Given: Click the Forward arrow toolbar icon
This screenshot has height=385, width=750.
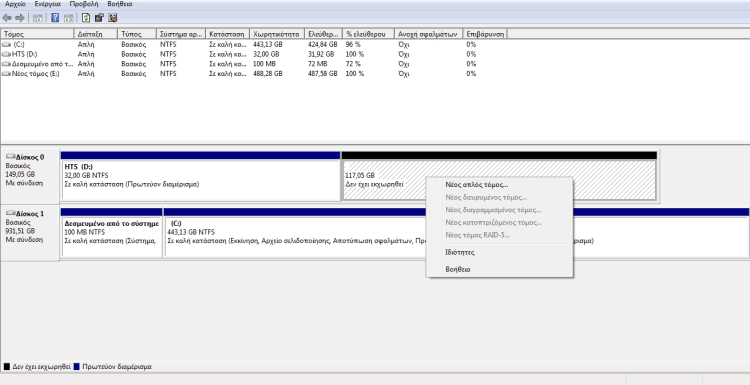Looking at the screenshot, I should click(x=20, y=18).
